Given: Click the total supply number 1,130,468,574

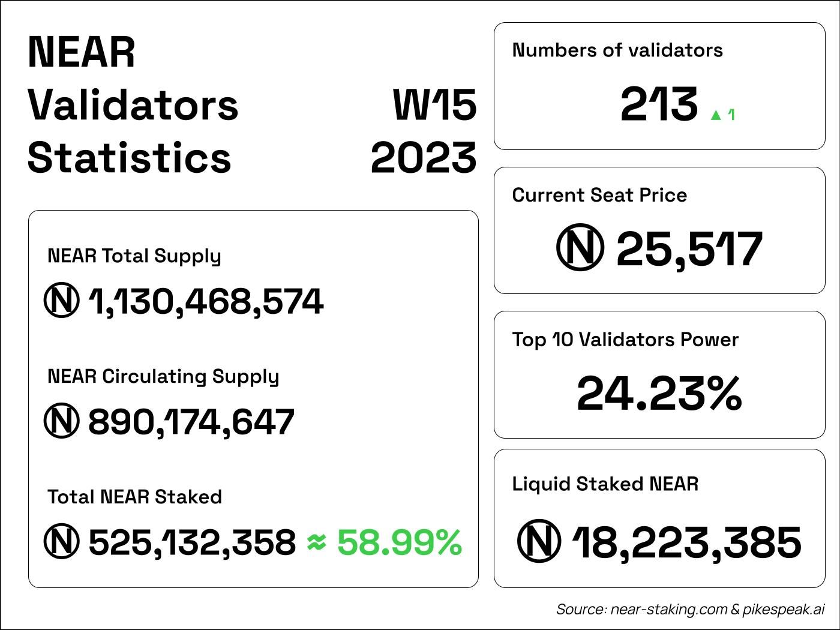Looking at the screenshot, I should coord(206,301).
